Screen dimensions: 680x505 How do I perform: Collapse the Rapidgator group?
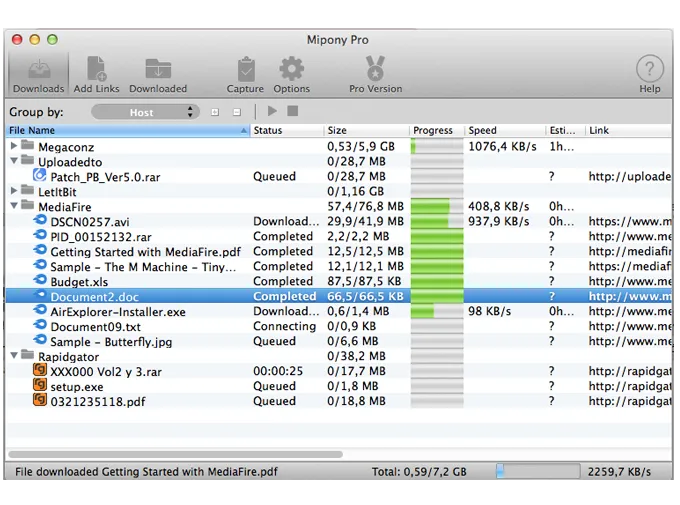[x=14, y=355]
